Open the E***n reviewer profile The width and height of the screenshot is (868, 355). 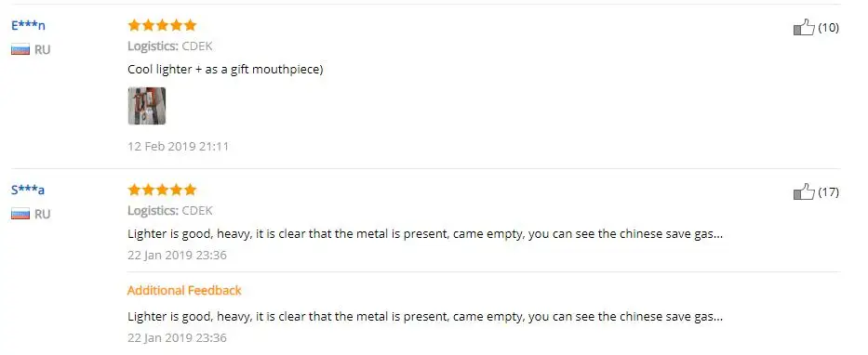[x=28, y=25]
